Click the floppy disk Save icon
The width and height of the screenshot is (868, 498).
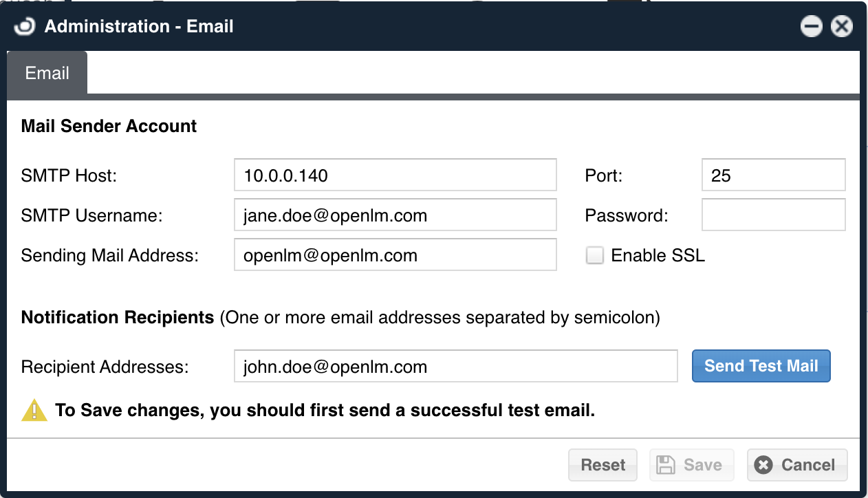(666, 465)
